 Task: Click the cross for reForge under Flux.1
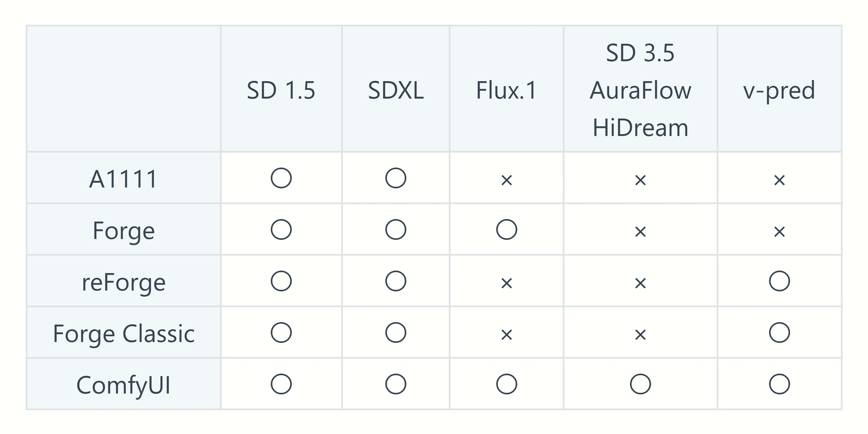pos(506,283)
